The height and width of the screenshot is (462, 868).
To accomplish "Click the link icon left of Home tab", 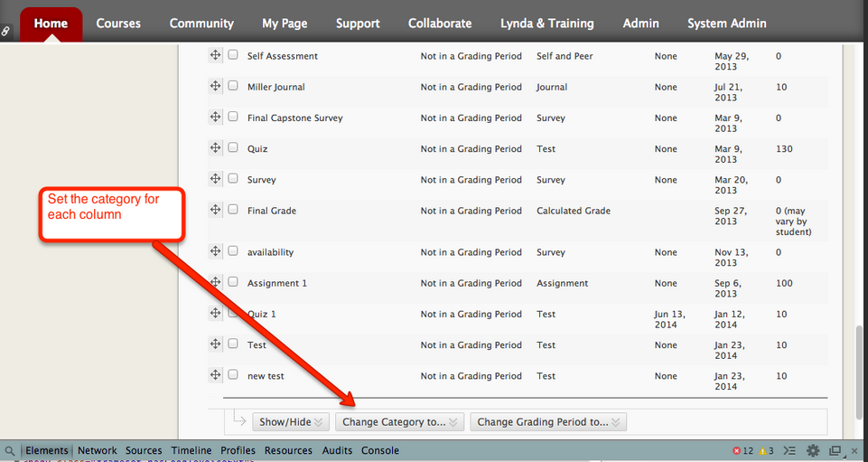I will tap(5, 31).
